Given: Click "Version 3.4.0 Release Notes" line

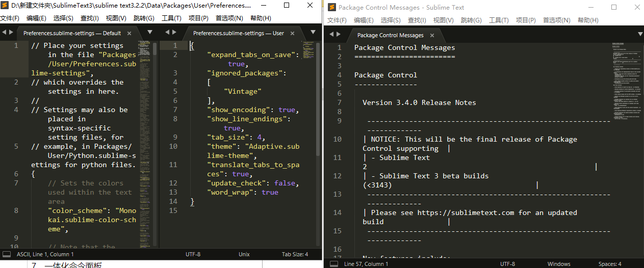Looking at the screenshot, I should [419, 102].
